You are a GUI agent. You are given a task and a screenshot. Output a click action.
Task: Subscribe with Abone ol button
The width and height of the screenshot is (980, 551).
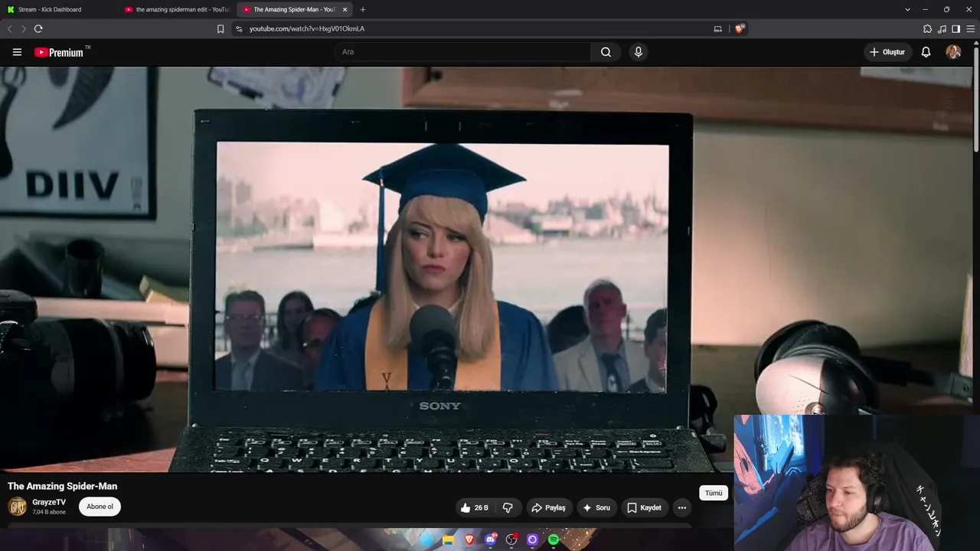100,507
